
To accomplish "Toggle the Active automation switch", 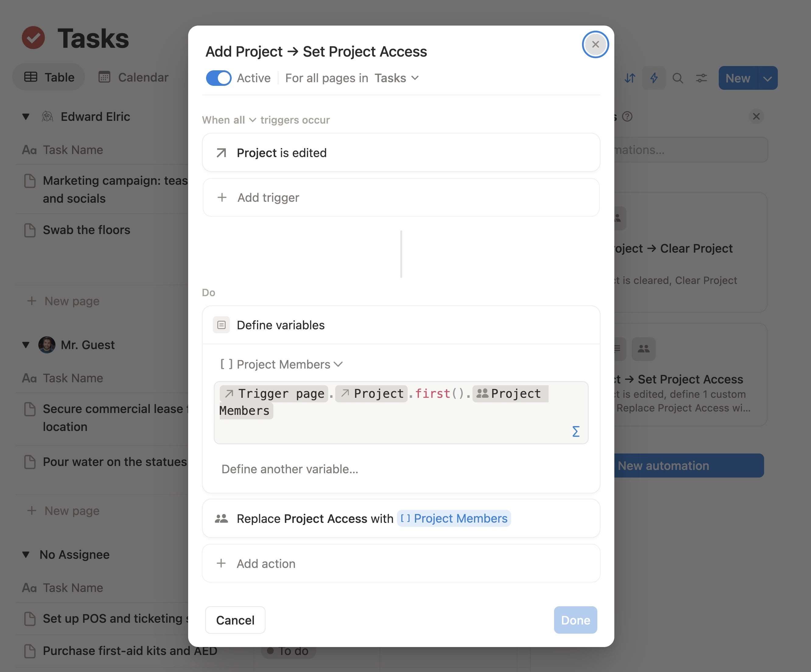I will click(x=219, y=78).
